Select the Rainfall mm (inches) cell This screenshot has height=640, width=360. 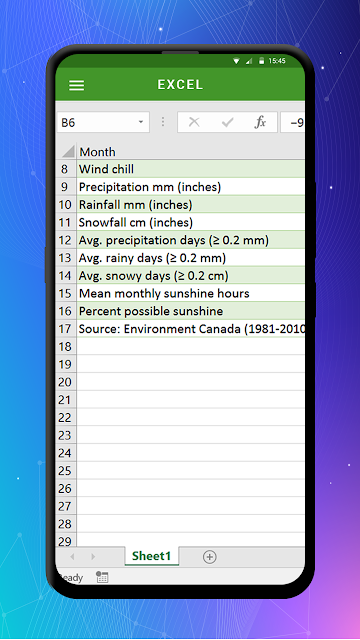click(191, 204)
